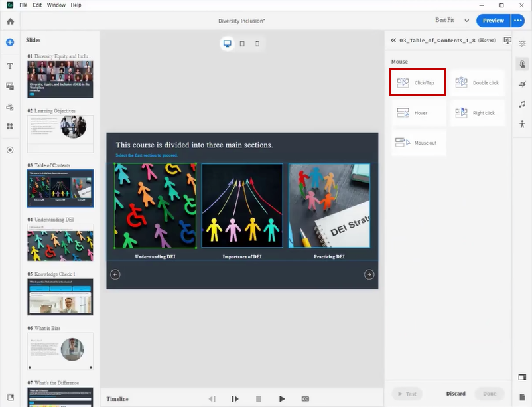Select the Double click mouse trigger
The height and width of the screenshot is (407, 532).
tap(478, 82)
